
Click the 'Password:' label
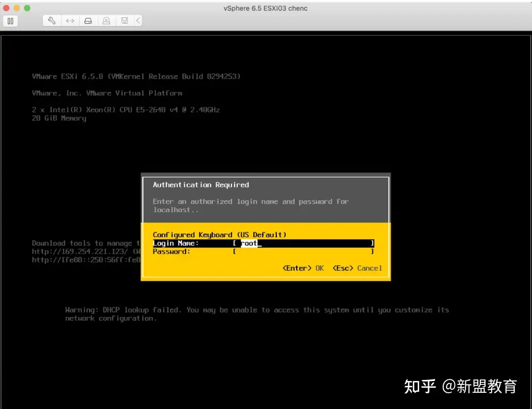pos(171,252)
